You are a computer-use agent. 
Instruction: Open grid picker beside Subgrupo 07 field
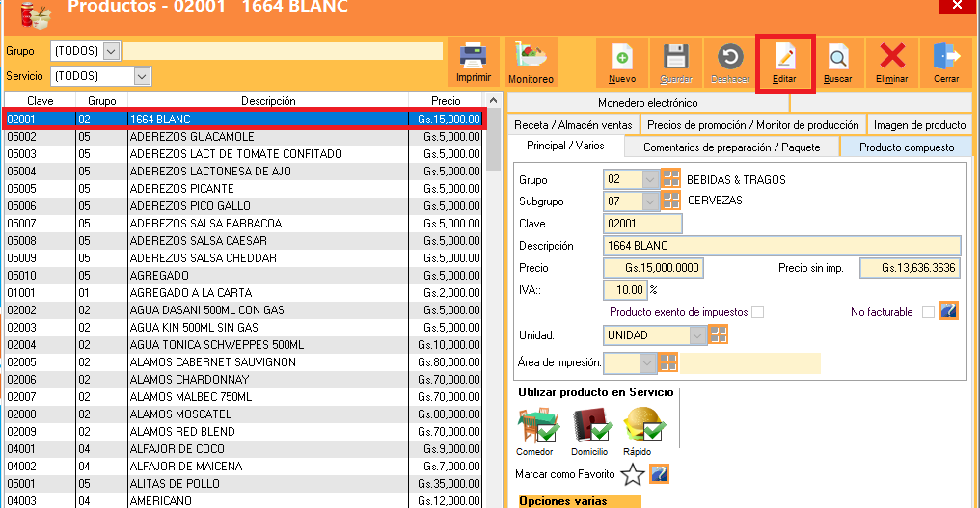pyautogui.click(x=670, y=201)
